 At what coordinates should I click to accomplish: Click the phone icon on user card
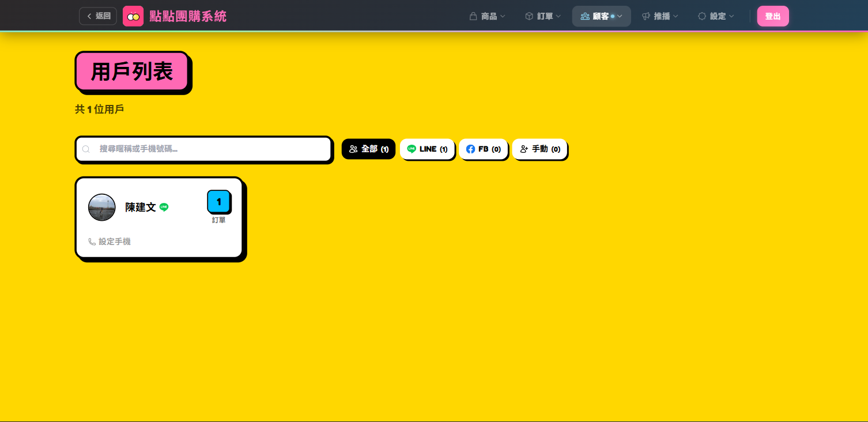click(x=92, y=242)
